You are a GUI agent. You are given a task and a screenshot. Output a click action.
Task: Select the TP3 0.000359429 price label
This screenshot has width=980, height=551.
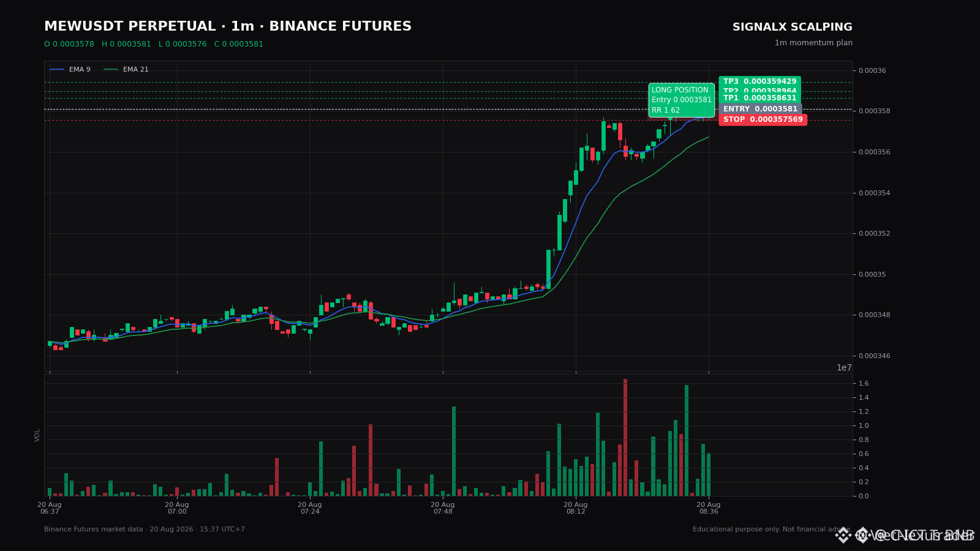759,81
